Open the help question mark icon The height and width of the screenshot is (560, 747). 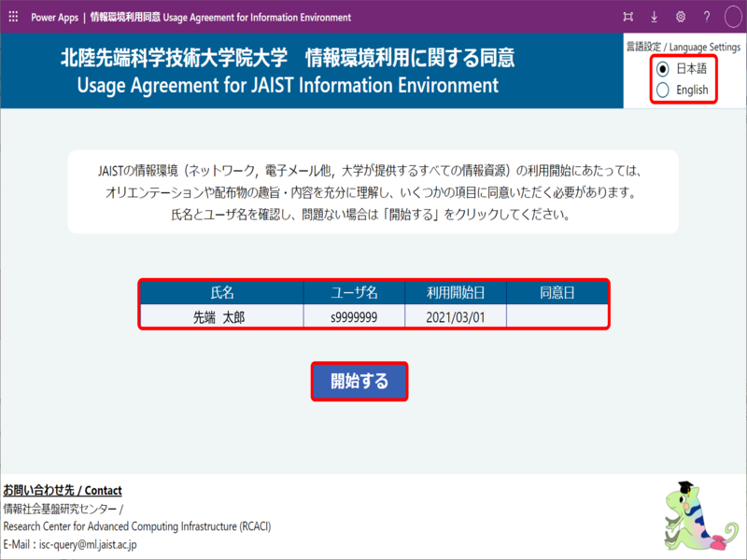coord(707,17)
